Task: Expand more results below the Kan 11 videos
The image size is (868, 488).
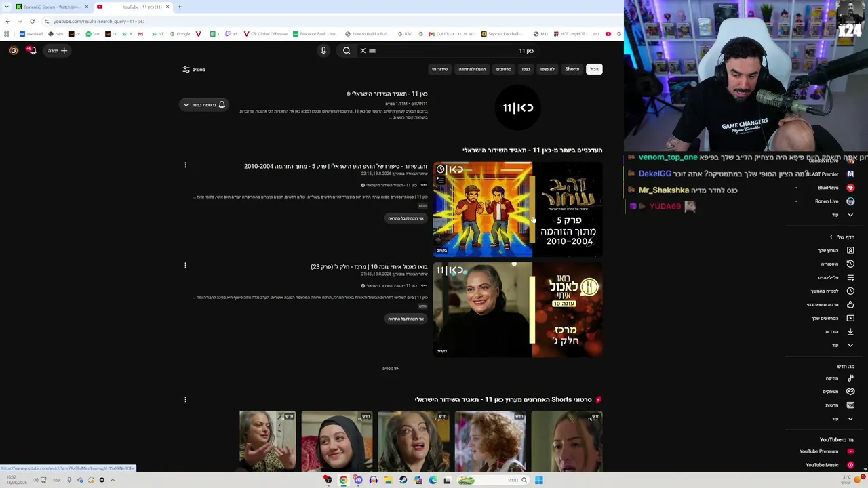Action: (391, 369)
